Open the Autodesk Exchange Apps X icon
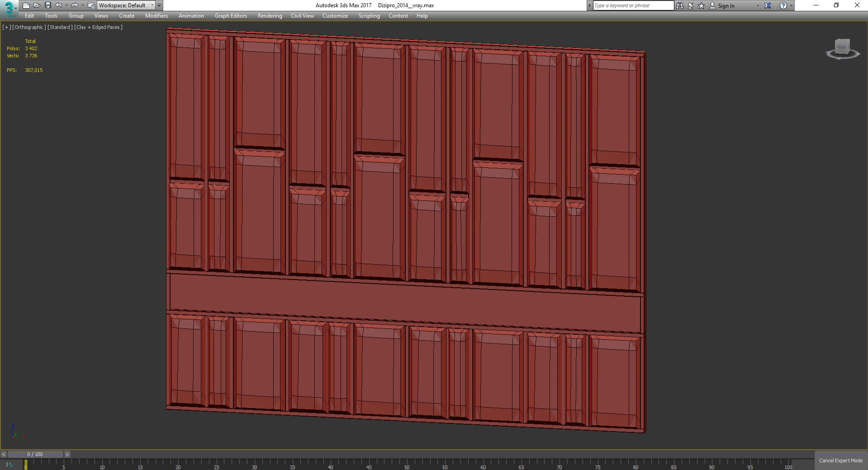Viewport: 868px width, 470px height. (768, 5)
